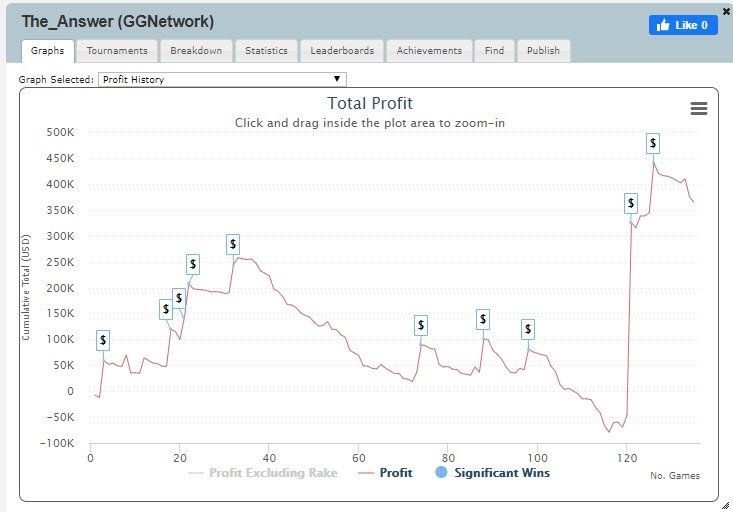Click the significant win marker near 120K at game 18
This screenshot has height=512, width=733.
(165, 310)
